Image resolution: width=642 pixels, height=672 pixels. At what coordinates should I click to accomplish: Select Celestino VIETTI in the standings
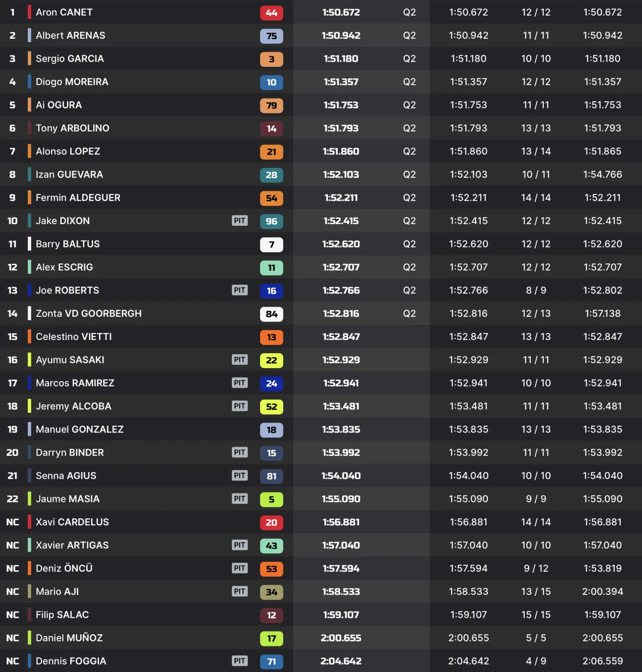[x=74, y=337]
